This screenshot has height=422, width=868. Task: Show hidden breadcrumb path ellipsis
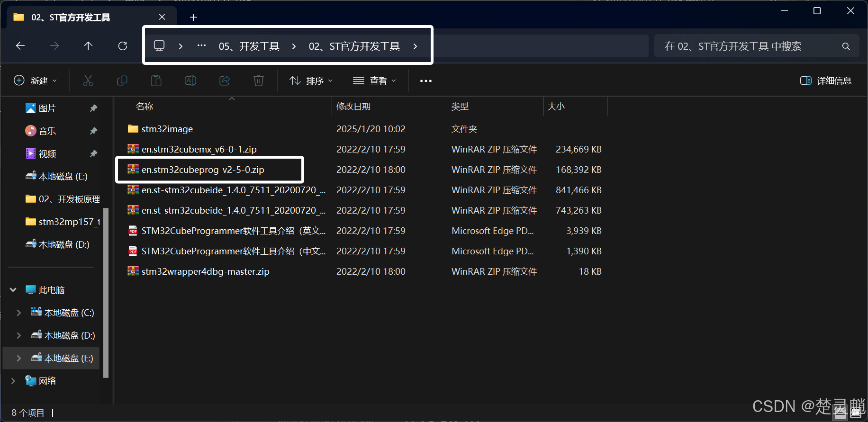pos(201,46)
